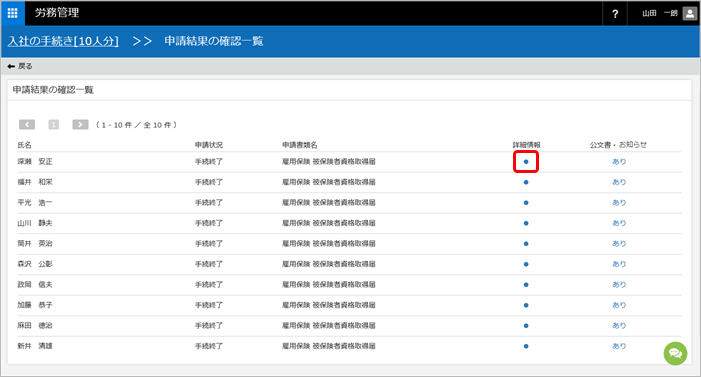Click 雇用保険 被保険者資格取得届 in 福井 和栄 row
The width and height of the screenshot is (701, 377).
(329, 182)
